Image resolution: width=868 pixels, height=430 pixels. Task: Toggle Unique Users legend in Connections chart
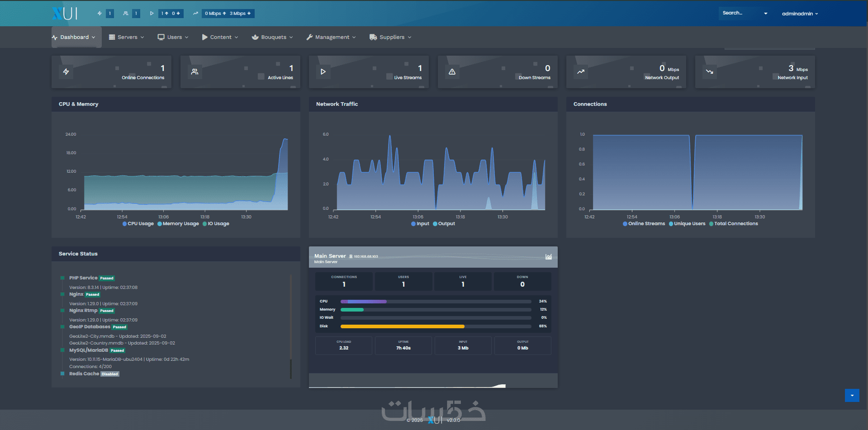tap(687, 224)
